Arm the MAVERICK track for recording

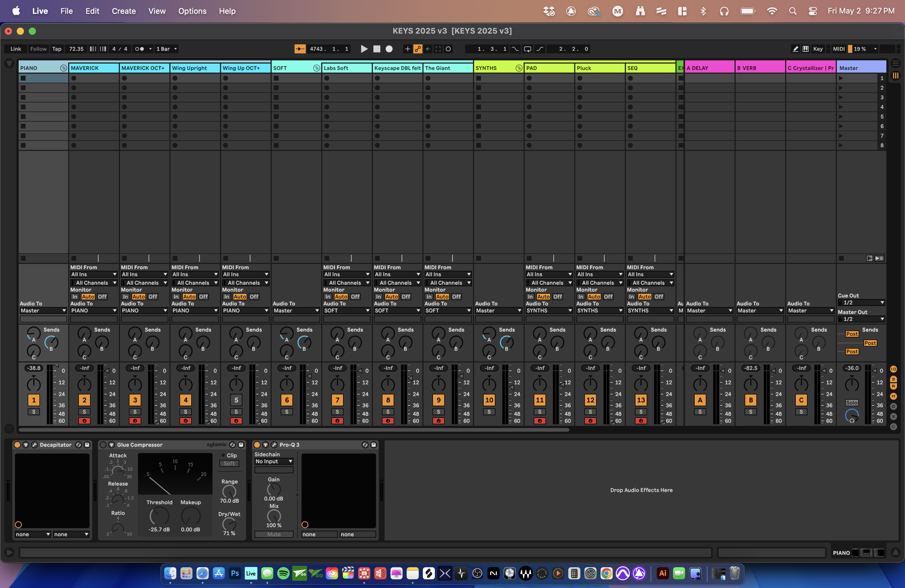pyautogui.click(x=84, y=421)
